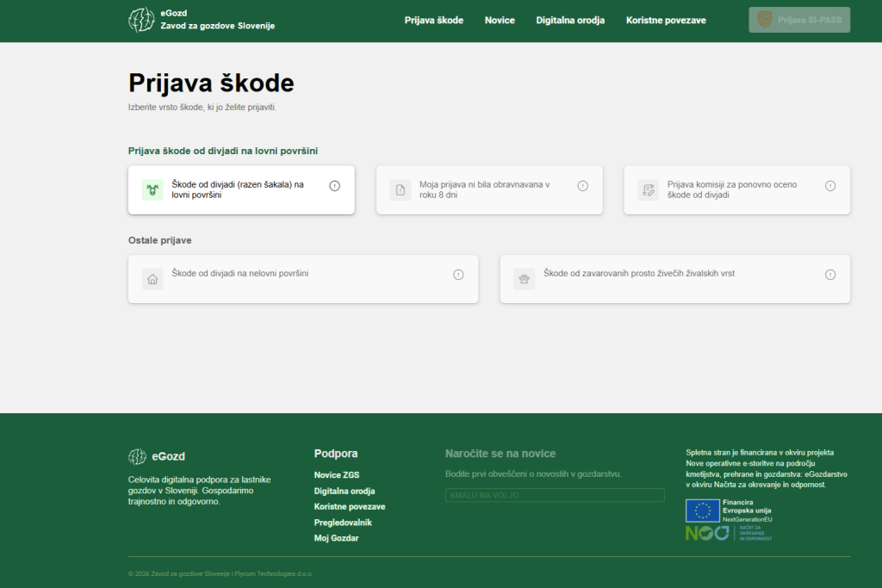Open the Digitalna orodja menu
882x588 pixels.
(x=570, y=20)
